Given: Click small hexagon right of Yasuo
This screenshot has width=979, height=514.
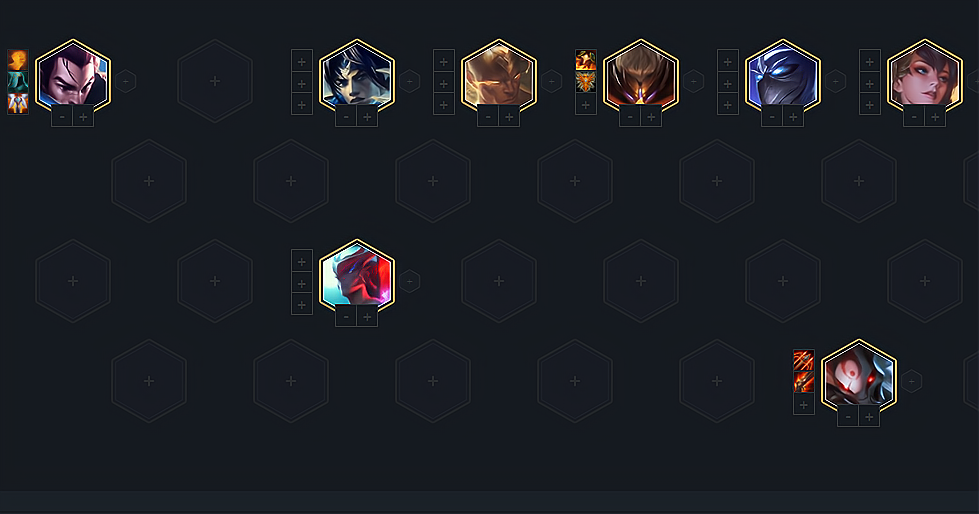Looking at the screenshot, I should click(125, 81).
